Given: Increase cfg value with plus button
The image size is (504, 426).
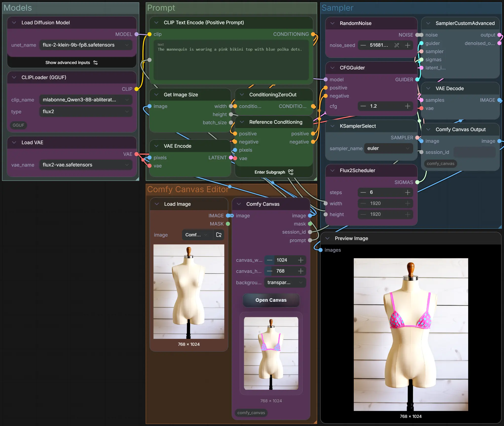Looking at the screenshot, I should [x=408, y=106].
